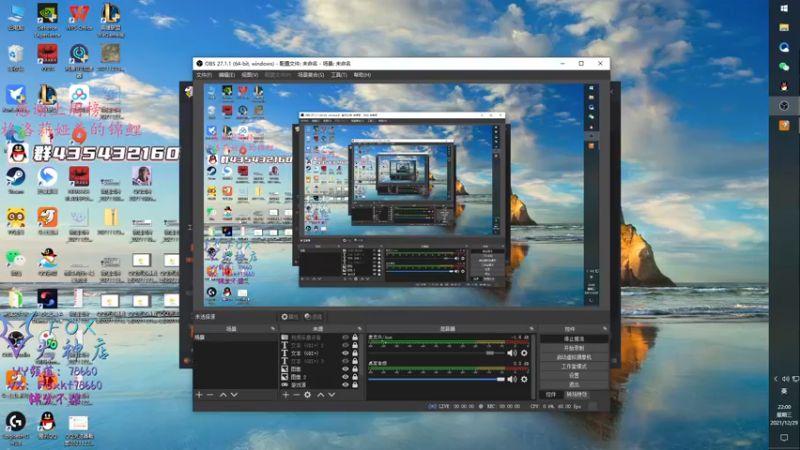This screenshot has width=800, height=450.
Task: Open 设置 from the controls dock
Action: [x=574, y=376]
